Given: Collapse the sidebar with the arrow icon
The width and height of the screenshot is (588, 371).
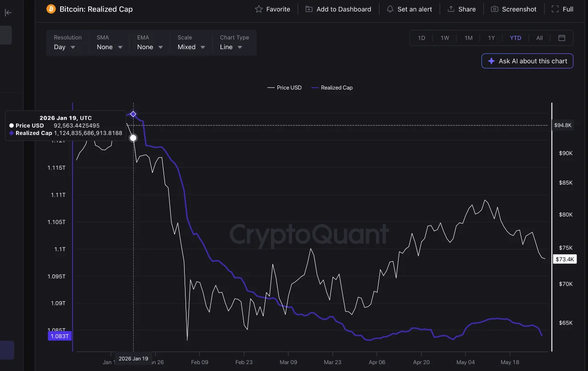Looking at the screenshot, I should coord(8,12).
